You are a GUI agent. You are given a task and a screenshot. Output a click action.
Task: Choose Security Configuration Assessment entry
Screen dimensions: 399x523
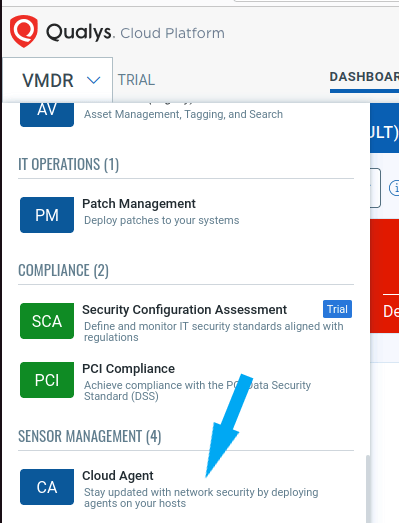pyautogui.click(x=184, y=310)
